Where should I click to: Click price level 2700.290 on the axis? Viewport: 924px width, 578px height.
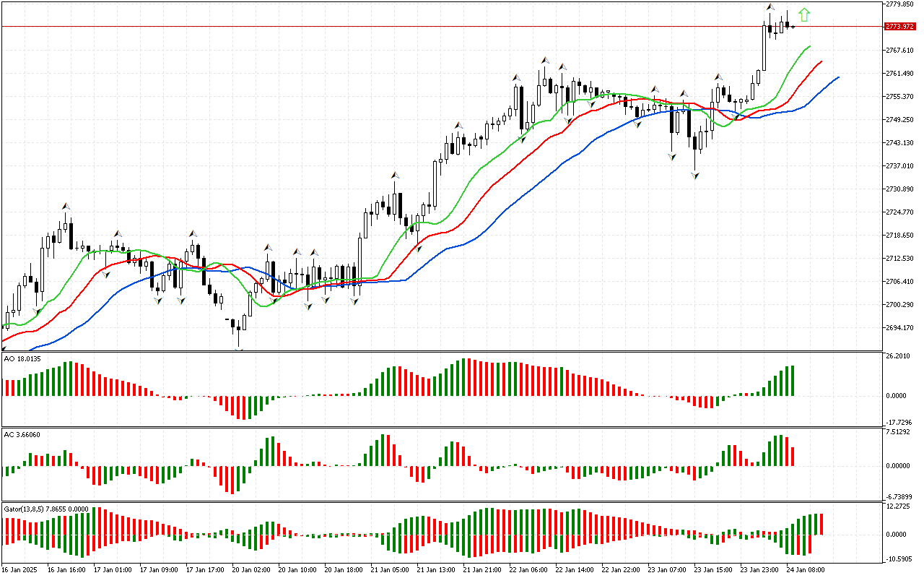click(x=899, y=305)
